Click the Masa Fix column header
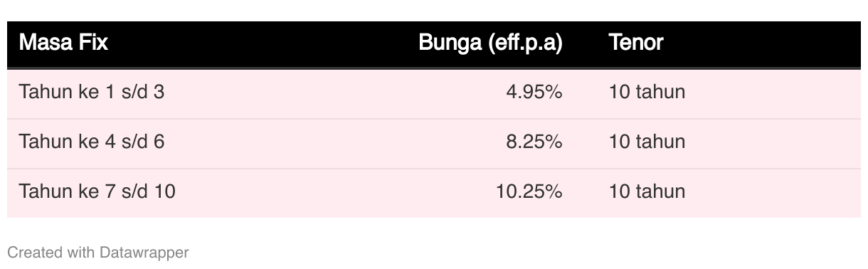The width and height of the screenshot is (868, 269). [x=63, y=43]
